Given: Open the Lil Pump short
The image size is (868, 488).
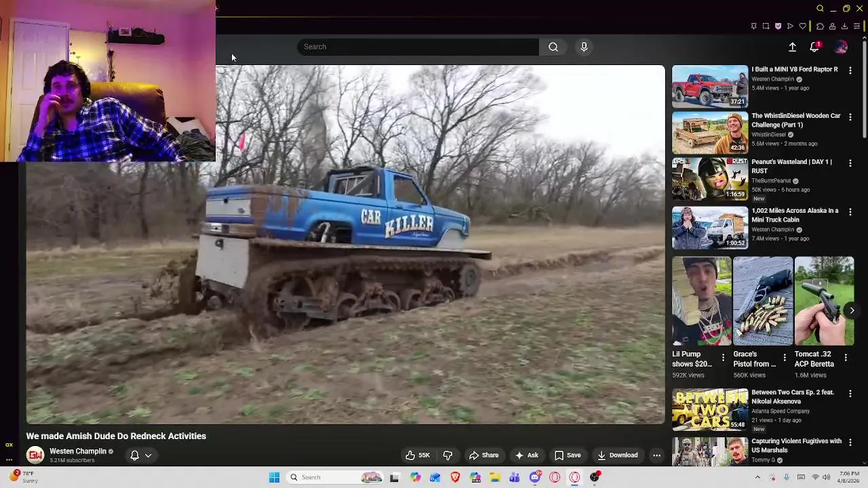Looking at the screenshot, I should coord(702,301).
